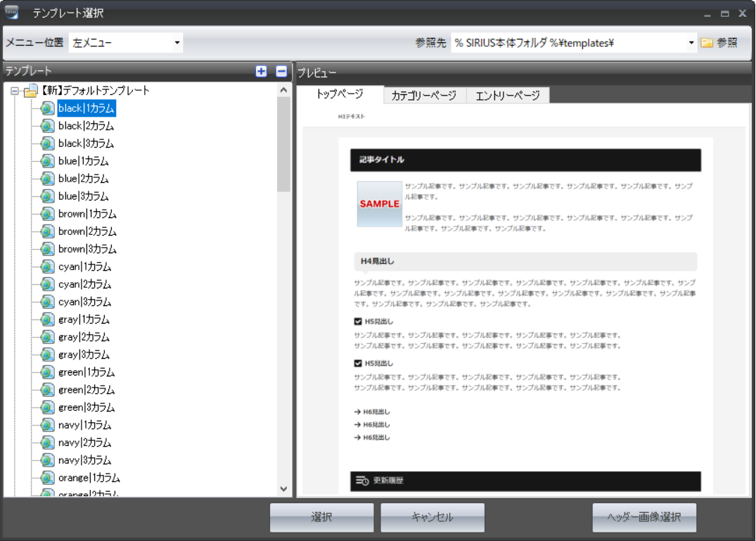The width and height of the screenshot is (756, 541).
Task: Click the icon beside black|2カラム
Action: click(x=47, y=126)
